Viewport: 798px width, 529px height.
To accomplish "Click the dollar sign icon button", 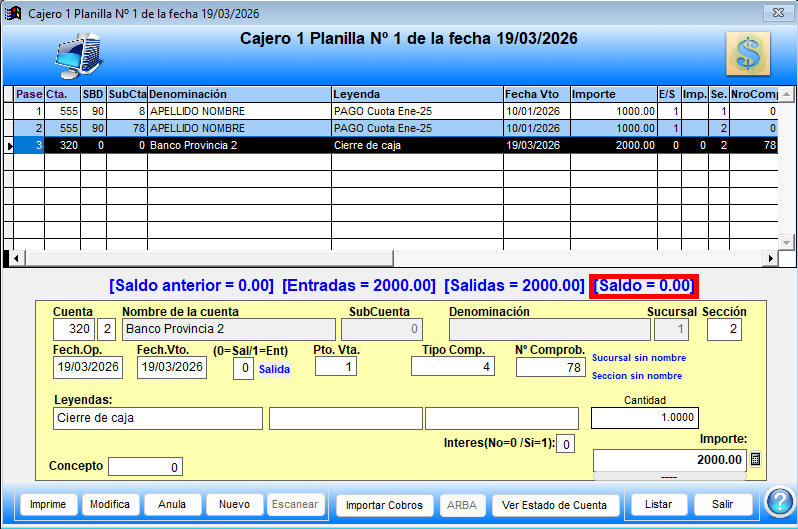I will coord(747,53).
